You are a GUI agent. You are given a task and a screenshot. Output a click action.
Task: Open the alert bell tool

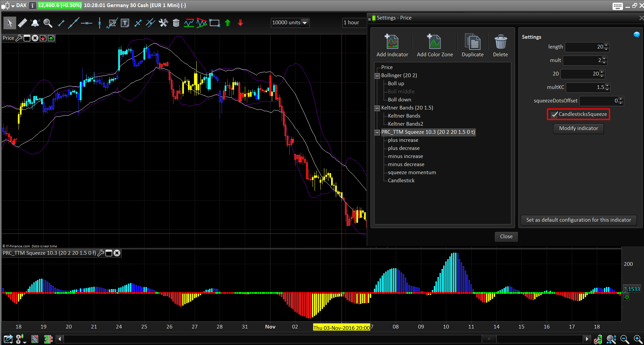click(x=35, y=23)
